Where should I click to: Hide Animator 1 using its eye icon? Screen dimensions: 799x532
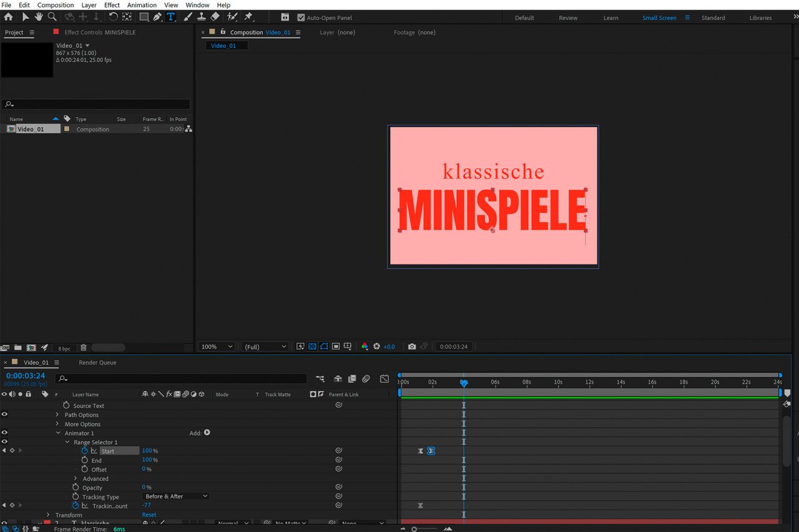pos(4,433)
